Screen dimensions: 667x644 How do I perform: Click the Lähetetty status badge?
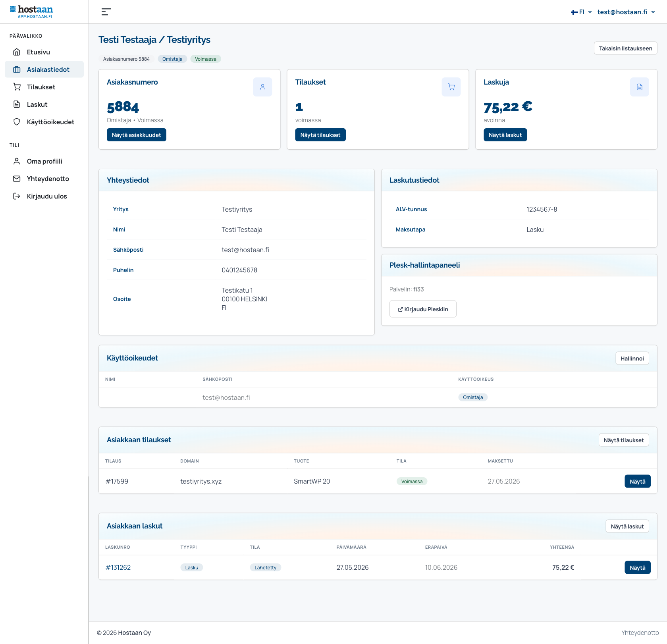click(x=266, y=568)
